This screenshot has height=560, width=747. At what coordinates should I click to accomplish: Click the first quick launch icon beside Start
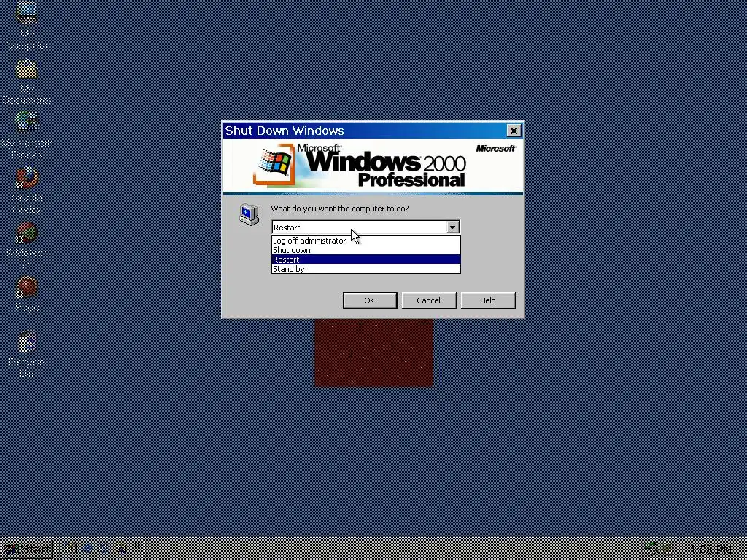coord(71,548)
